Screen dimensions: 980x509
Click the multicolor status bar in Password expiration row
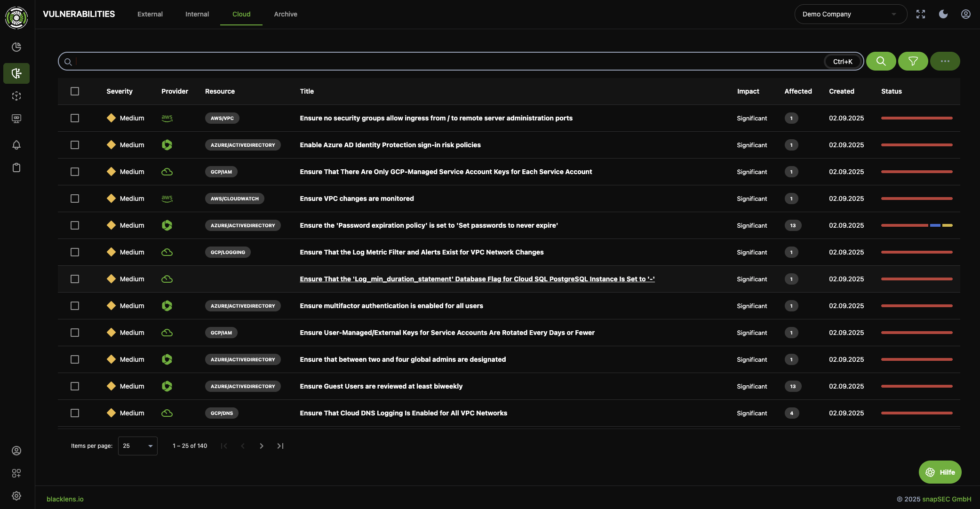[917, 225]
